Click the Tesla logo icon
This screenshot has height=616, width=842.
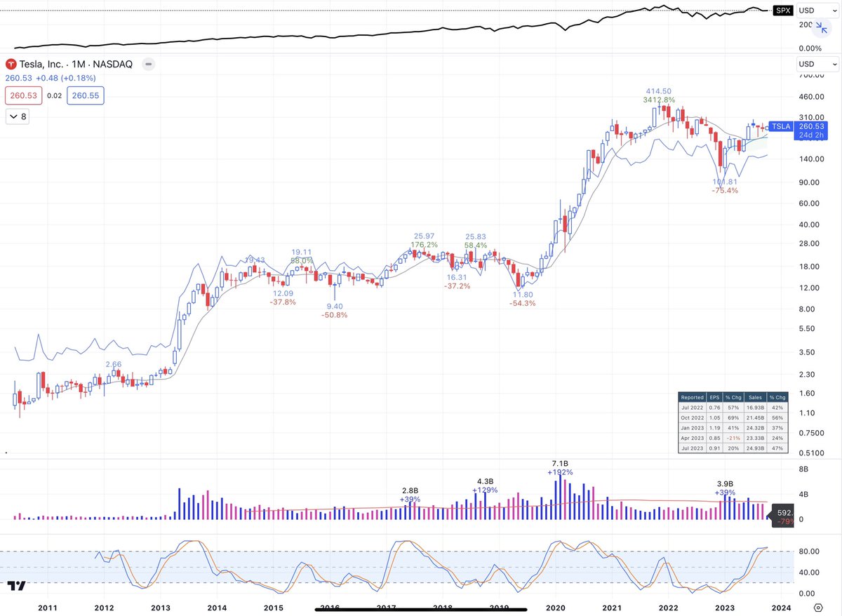click(10, 64)
